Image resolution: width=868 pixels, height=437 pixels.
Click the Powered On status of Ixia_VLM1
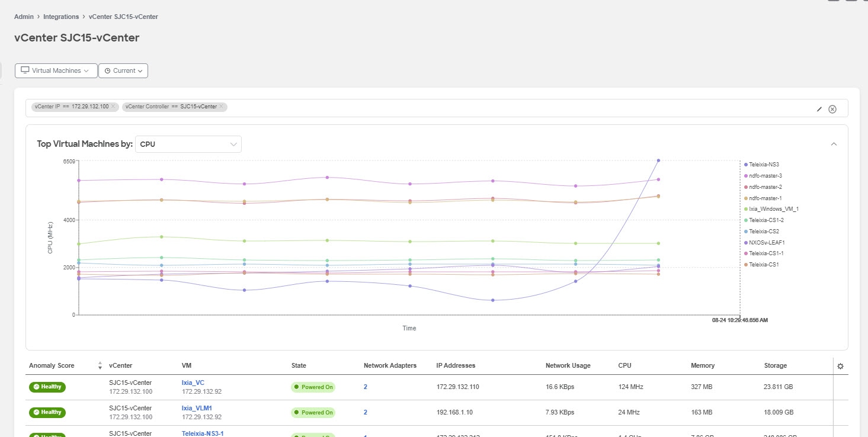click(x=313, y=413)
